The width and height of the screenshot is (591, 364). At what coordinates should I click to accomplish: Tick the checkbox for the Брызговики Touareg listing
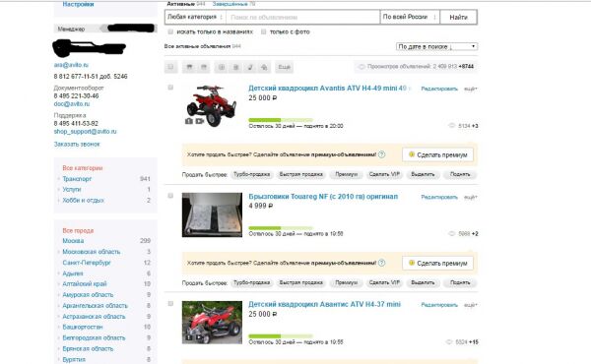170,196
